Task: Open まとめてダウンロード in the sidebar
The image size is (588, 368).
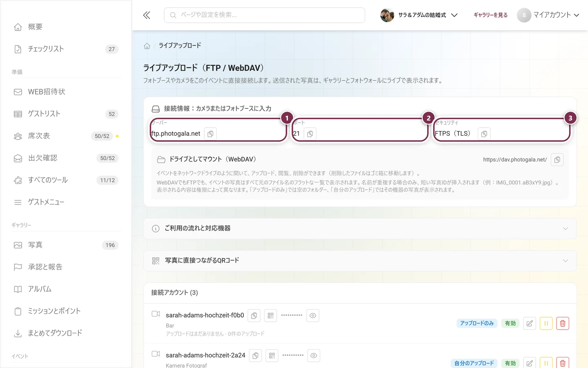Action: (x=66, y=334)
